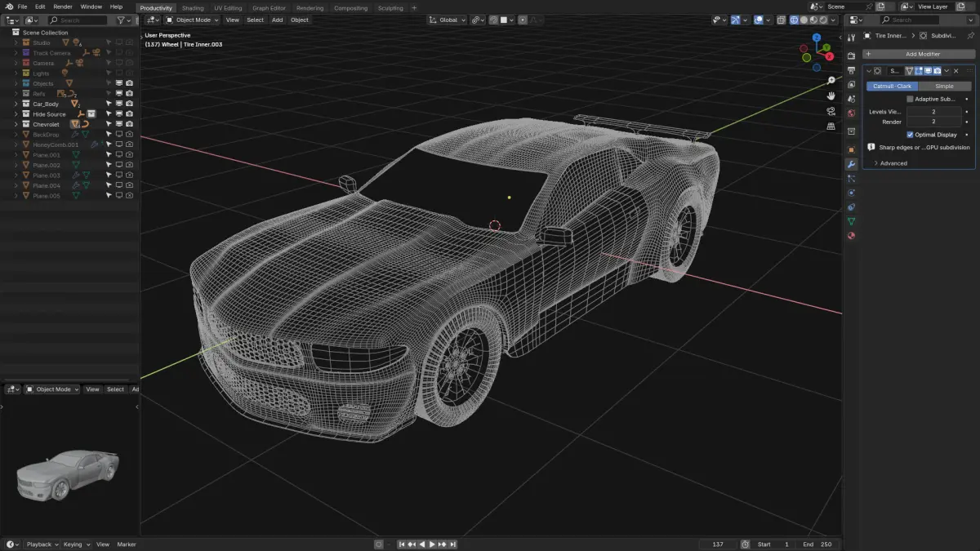Expand the Car_Body collection
This screenshot has height=551, width=980.
pos(16,104)
